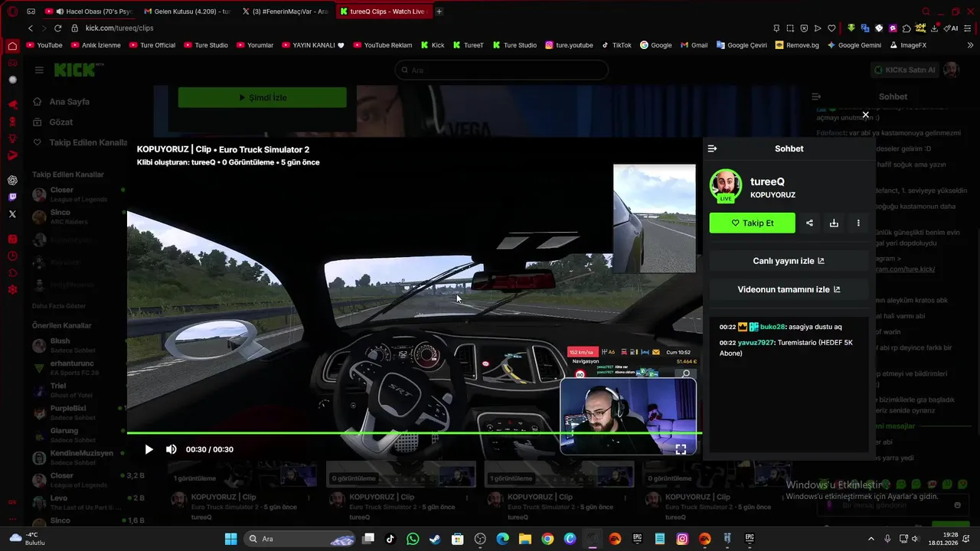This screenshot has width=980, height=551.
Task: Focus the Kick Ara search field
Action: 501,70
